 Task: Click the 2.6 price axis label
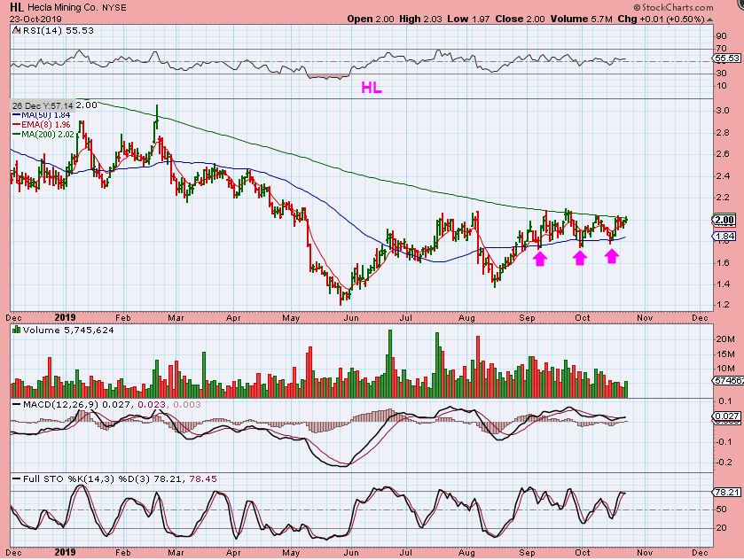[723, 153]
